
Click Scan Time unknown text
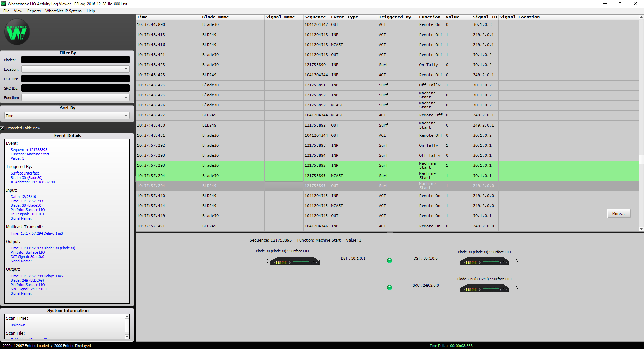coord(18,325)
